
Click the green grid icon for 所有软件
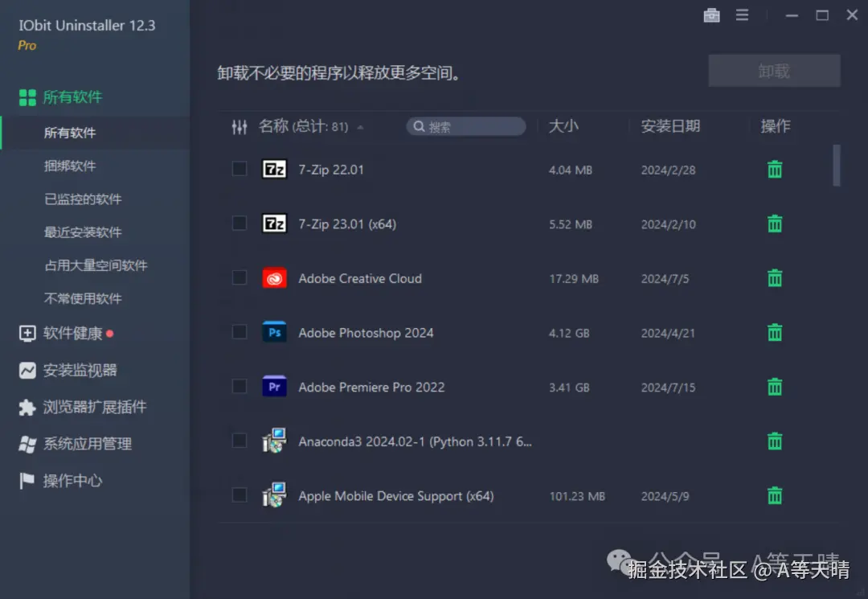coord(27,97)
